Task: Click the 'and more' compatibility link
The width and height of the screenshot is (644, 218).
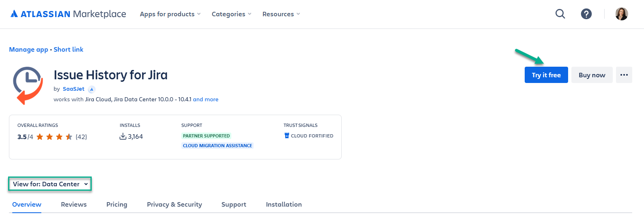Action: (206, 99)
